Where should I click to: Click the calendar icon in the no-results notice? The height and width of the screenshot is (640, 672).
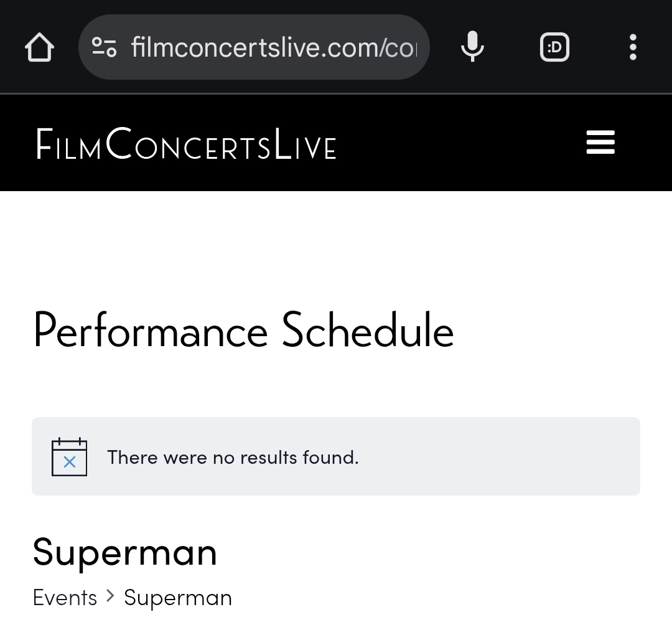point(70,457)
